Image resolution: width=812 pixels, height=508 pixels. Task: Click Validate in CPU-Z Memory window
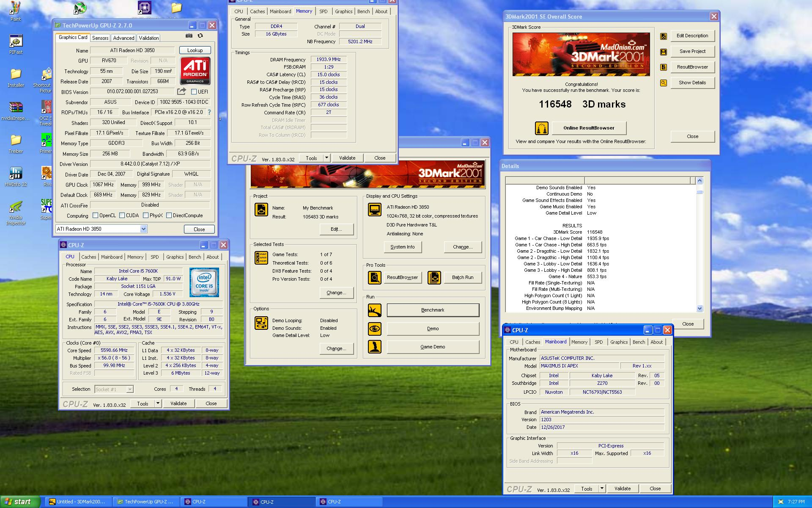coord(347,158)
